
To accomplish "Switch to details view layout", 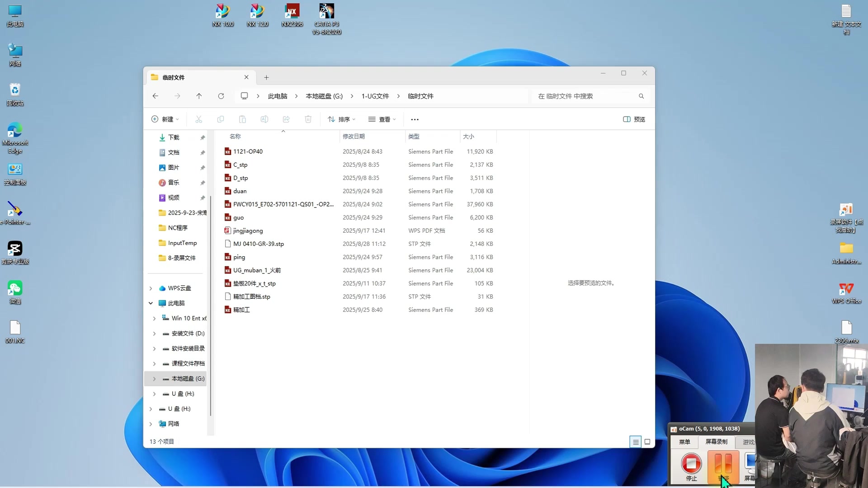I will coord(636,442).
